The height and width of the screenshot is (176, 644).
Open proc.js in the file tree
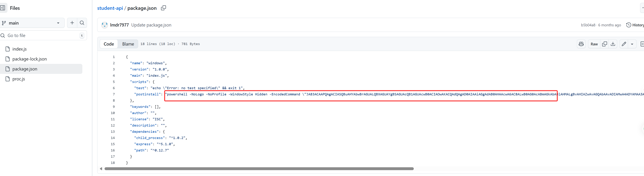point(19,79)
